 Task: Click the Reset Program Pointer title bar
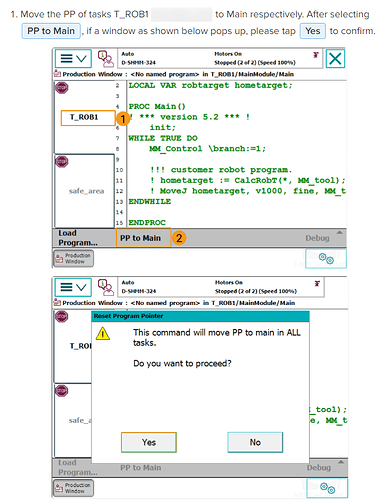pos(200,316)
